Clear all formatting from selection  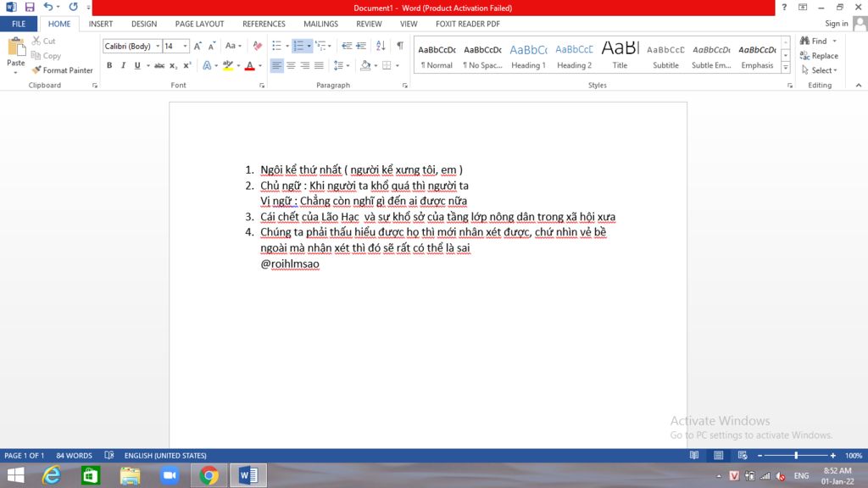tap(258, 46)
